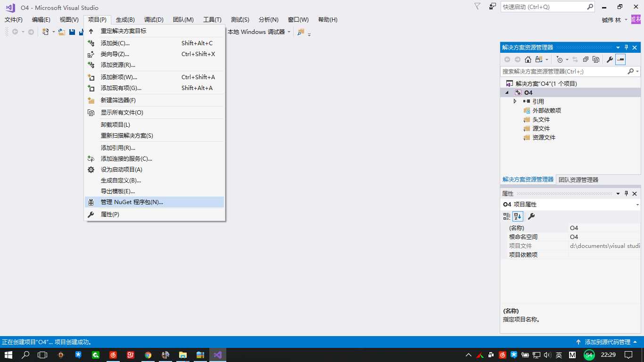Click the Open File toolbar icon
644x362 pixels.
pos(62,32)
